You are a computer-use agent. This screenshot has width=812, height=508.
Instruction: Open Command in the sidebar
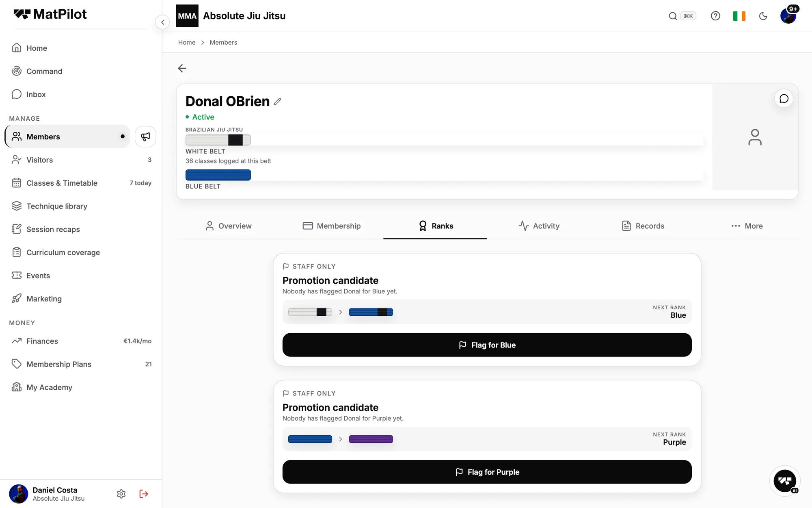coord(81,71)
